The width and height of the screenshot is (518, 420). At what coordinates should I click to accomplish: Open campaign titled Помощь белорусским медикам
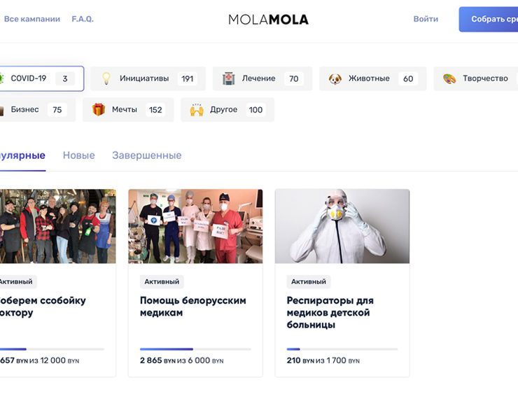click(x=193, y=307)
